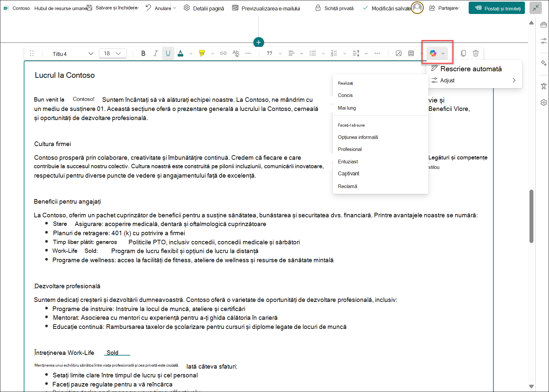Open Titlu 4 style dropdown

click(x=73, y=54)
